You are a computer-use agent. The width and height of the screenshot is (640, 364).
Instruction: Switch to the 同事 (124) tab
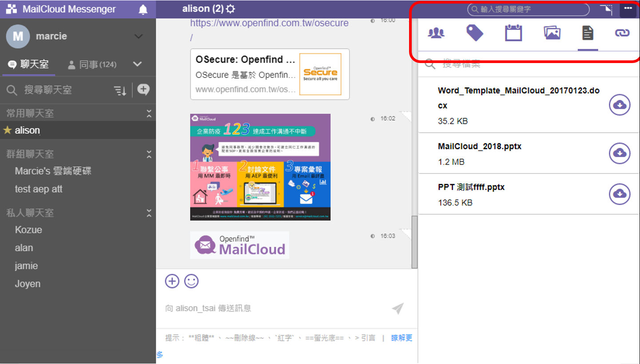pos(92,65)
